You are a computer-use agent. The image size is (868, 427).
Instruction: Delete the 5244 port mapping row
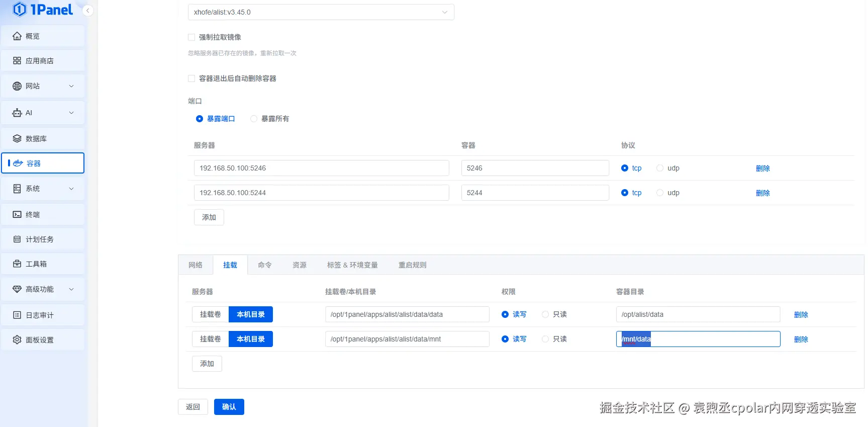pyautogui.click(x=763, y=193)
